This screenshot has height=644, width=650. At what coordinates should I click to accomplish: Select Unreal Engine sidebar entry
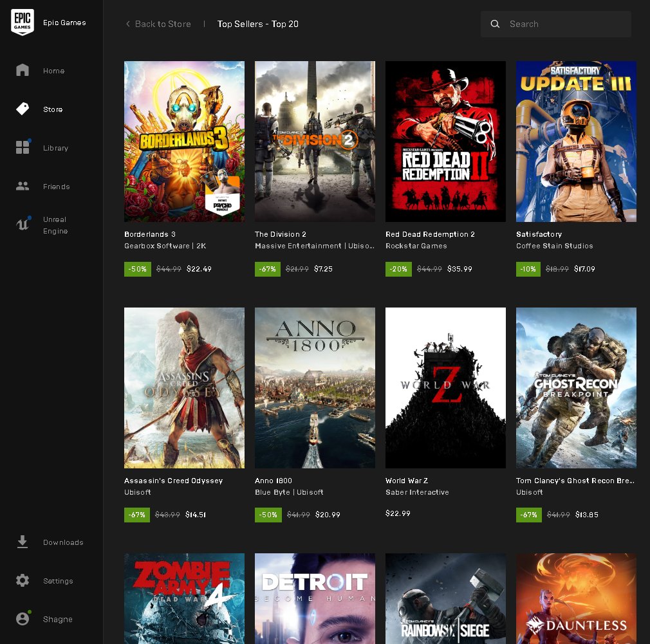pyautogui.click(x=55, y=225)
